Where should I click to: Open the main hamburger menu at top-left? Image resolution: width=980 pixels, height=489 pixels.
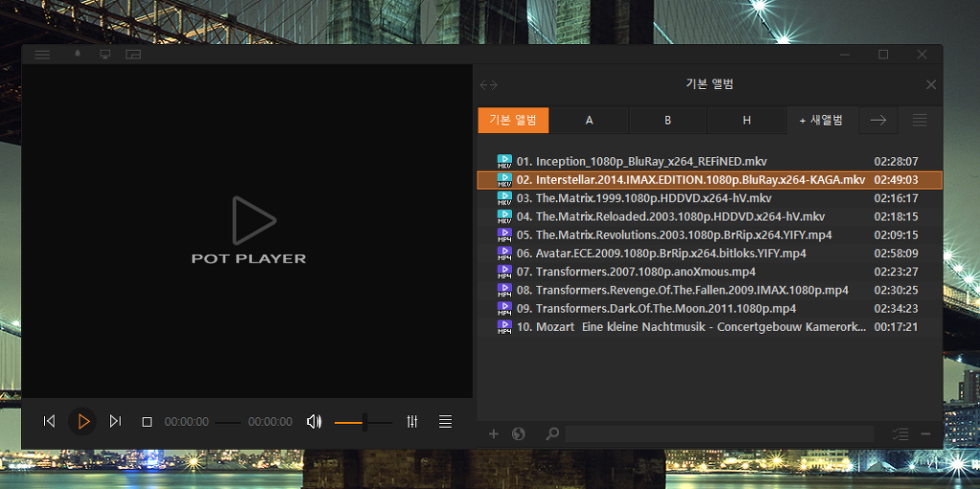42,55
